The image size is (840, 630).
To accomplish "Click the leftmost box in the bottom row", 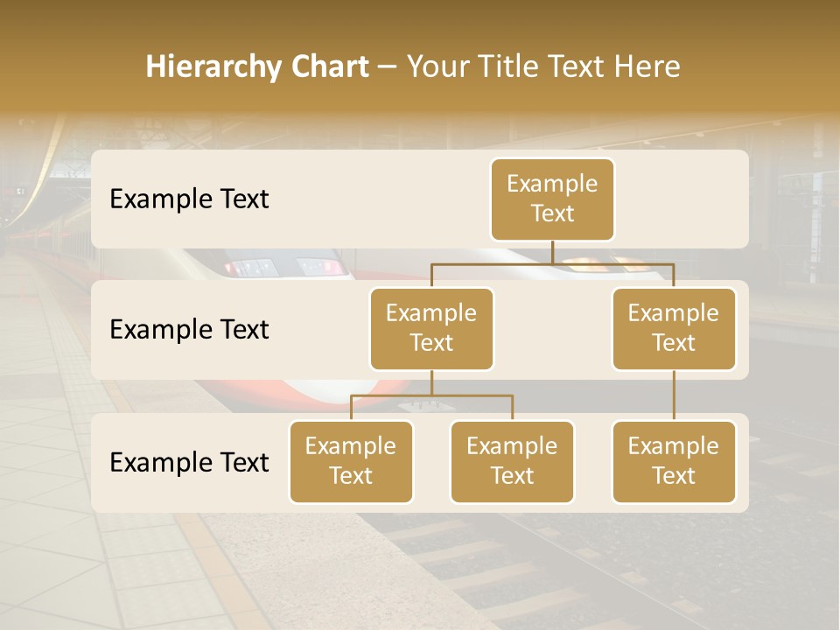I will (x=351, y=461).
